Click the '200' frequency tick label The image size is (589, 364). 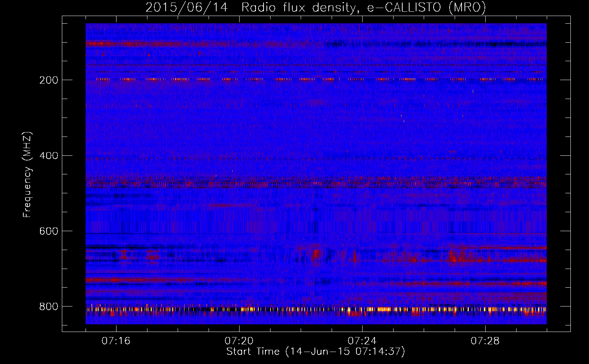pyautogui.click(x=49, y=80)
